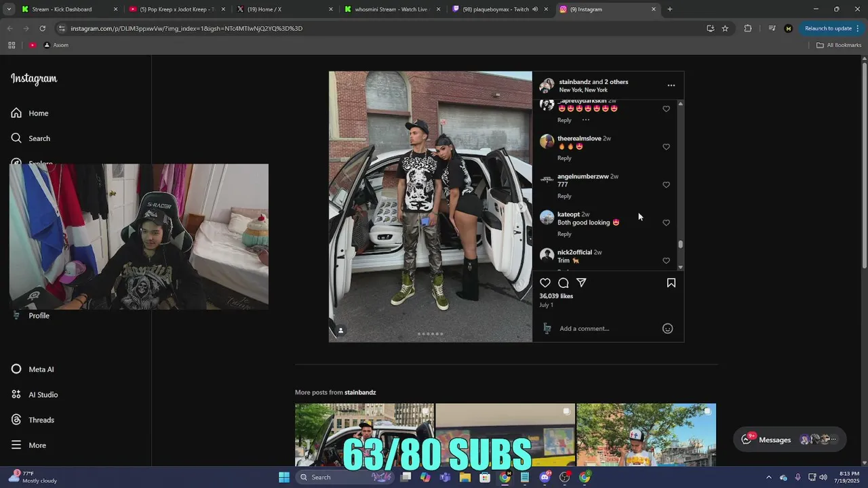Mute the plaqueboymax Twitch tab audio icon
Image resolution: width=868 pixels, height=488 pixels.
tap(535, 9)
